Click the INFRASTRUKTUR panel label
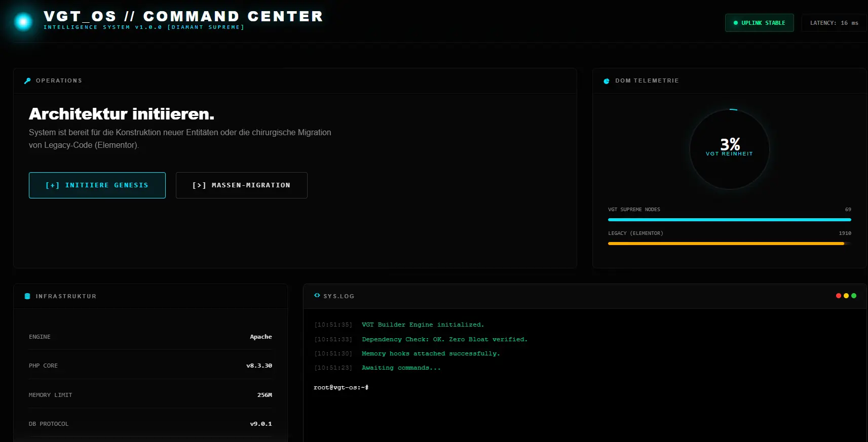Image resolution: width=868 pixels, height=442 pixels. coord(66,296)
